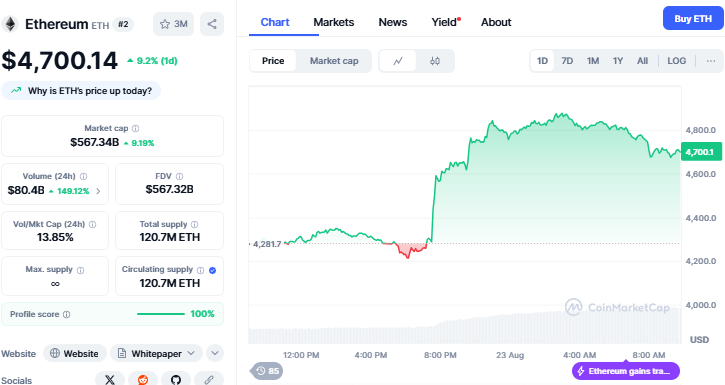
Task: Open the X (Twitter) social link
Action: [x=110, y=379]
